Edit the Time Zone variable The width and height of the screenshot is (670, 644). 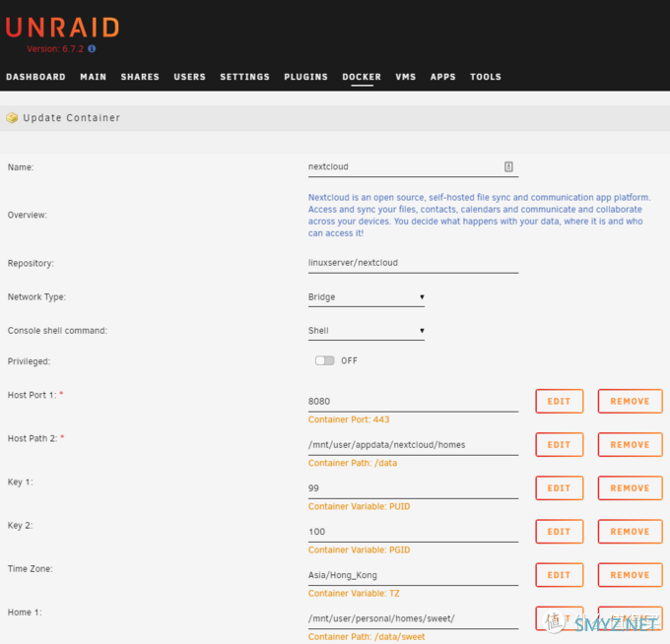pos(560,575)
